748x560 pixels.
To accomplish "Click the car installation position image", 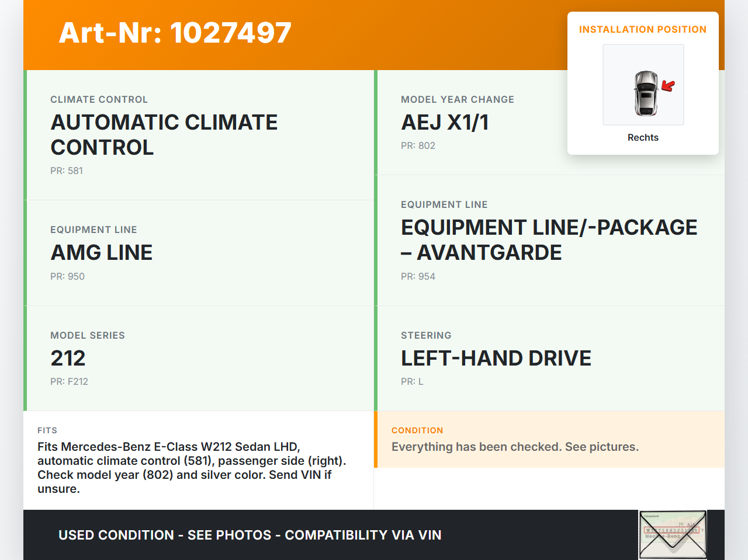I will [643, 85].
